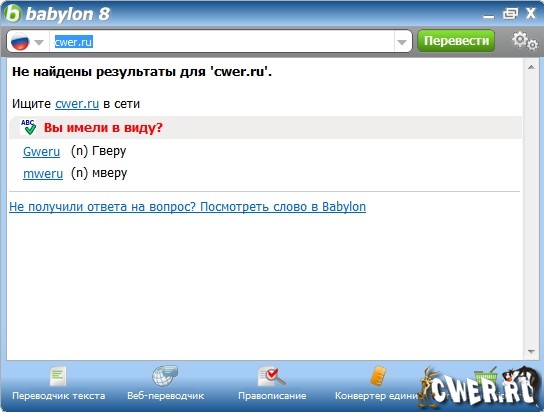Click the ABC spellcheck icon
Viewport: 544px width, 412px height.
pos(28,127)
